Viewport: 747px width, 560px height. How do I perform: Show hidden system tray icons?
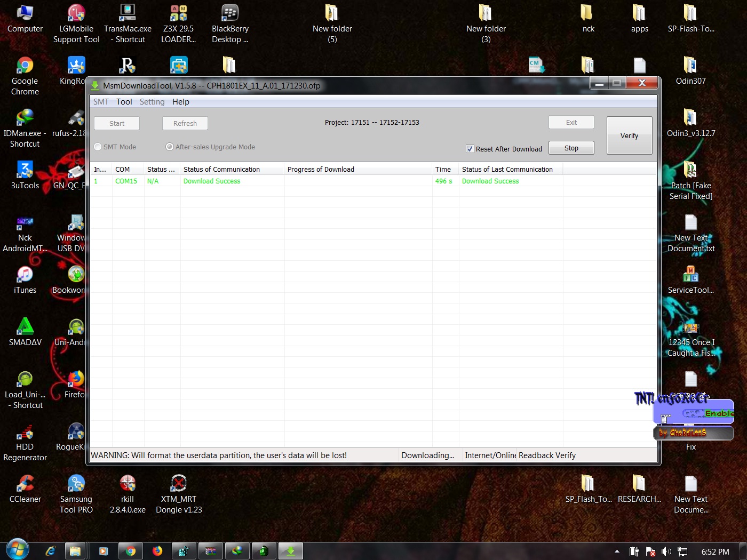[617, 551]
